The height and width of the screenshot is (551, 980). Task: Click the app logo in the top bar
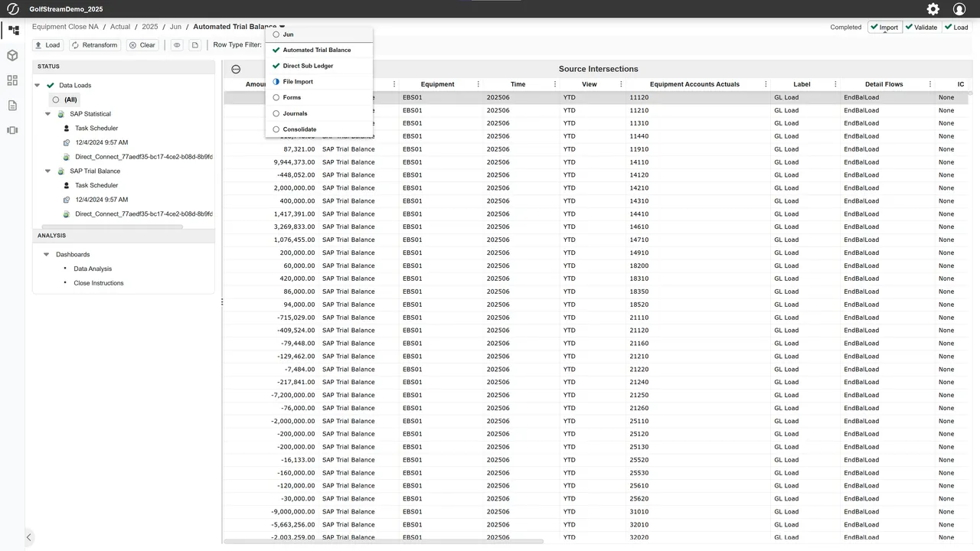point(12,9)
